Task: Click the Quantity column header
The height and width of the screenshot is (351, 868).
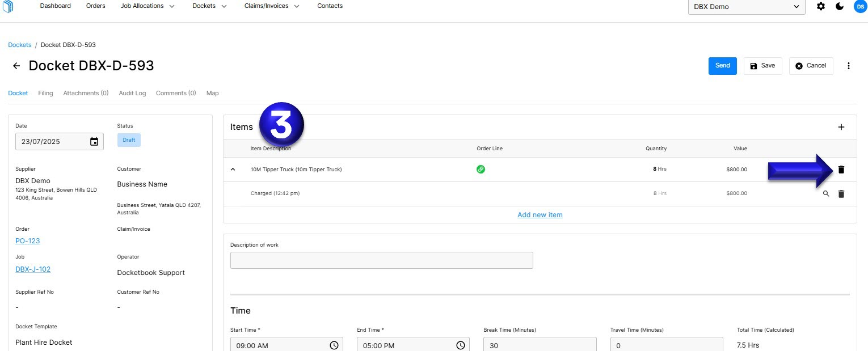Action: [656, 149]
